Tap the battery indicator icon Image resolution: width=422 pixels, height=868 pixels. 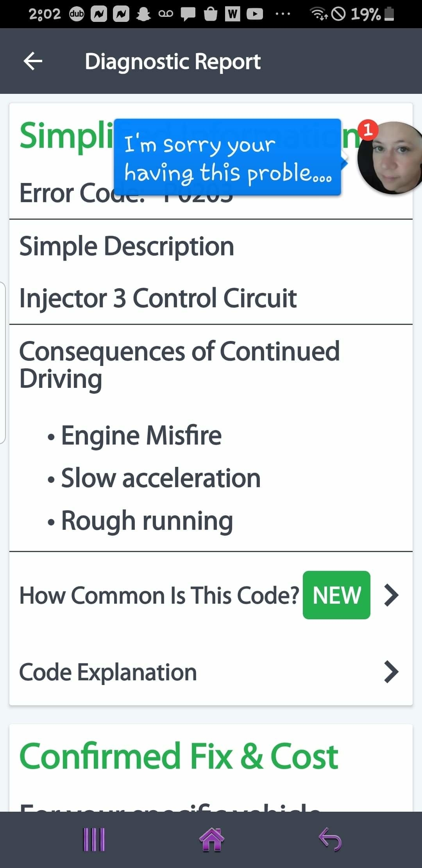pyautogui.click(x=389, y=14)
